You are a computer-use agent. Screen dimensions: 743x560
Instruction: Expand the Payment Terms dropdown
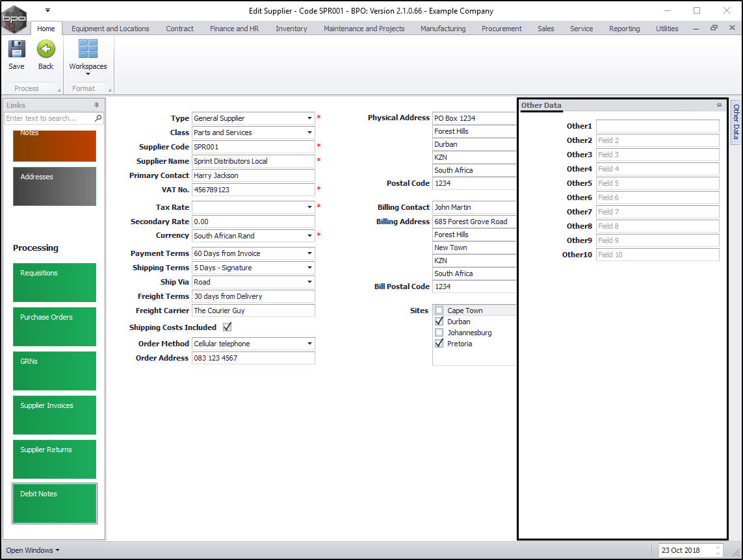(x=309, y=253)
